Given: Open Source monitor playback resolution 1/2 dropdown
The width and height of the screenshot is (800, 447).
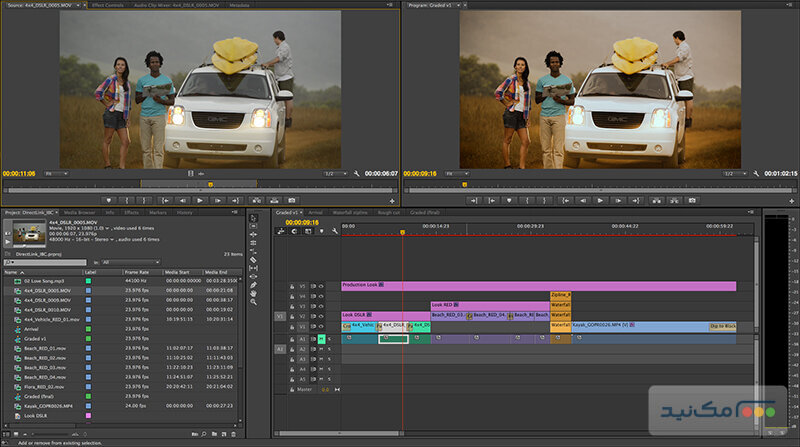Looking at the screenshot, I should 336,173.
